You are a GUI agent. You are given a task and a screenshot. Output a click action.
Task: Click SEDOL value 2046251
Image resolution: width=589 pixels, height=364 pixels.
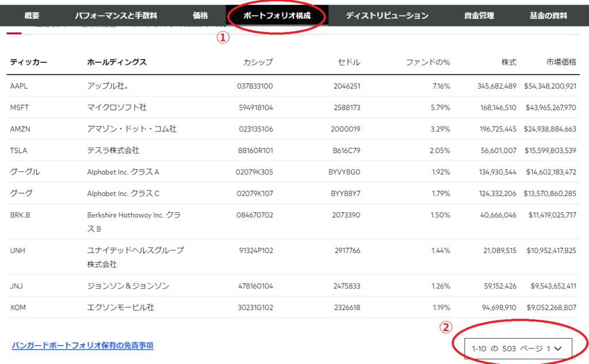tap(347, 86)
